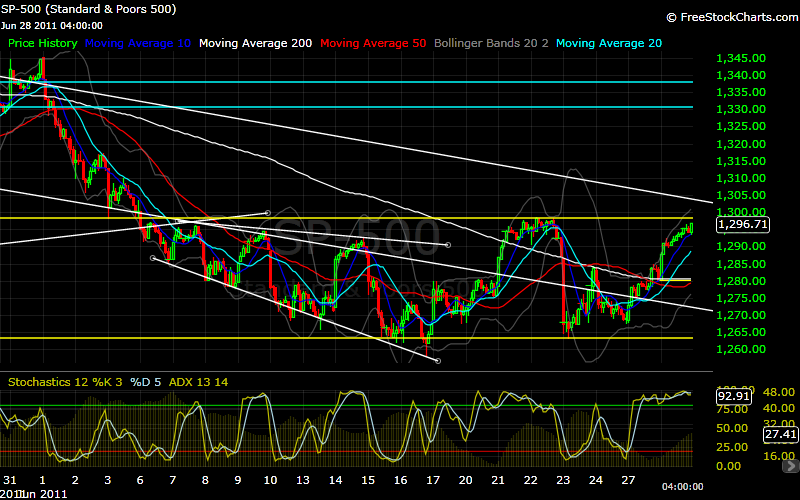
Task: Click the date label 17 on time axis
Action: [x=433, y=480]
